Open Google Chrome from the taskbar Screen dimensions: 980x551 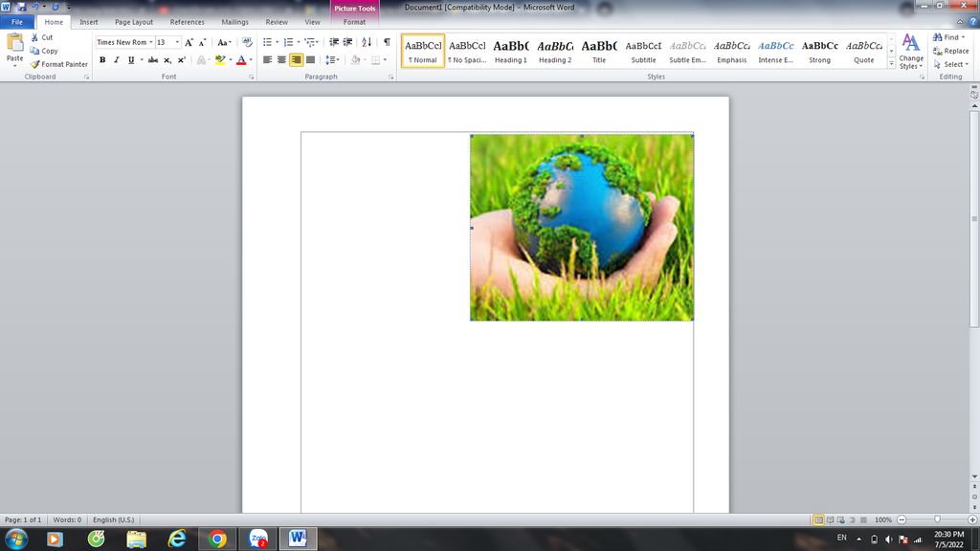tap(217, 539)
